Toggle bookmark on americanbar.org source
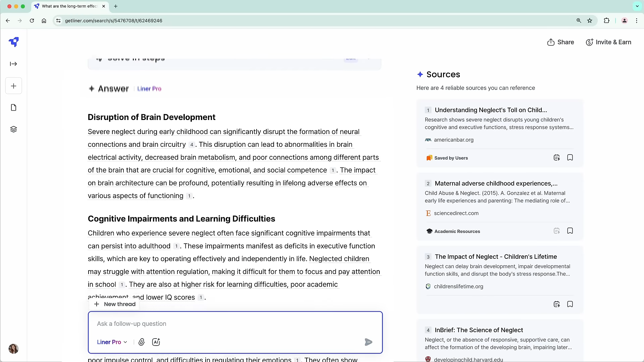Image resolution: width=644 pixels, height=362 pixels. (x=570, y=158)
